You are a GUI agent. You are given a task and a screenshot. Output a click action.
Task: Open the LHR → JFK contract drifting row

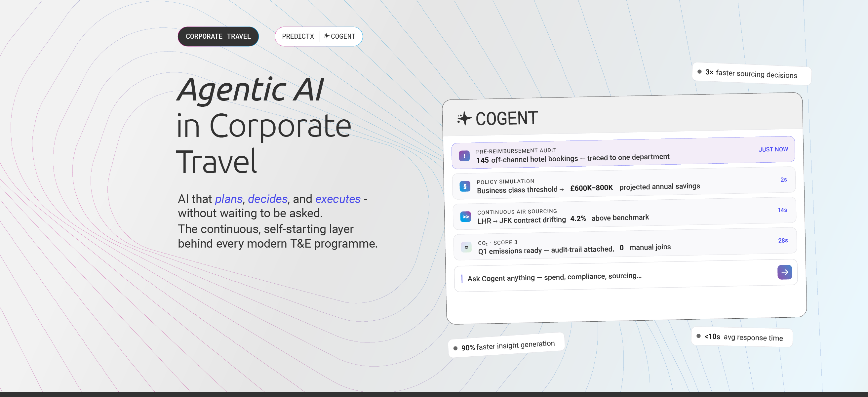point(624,213)
